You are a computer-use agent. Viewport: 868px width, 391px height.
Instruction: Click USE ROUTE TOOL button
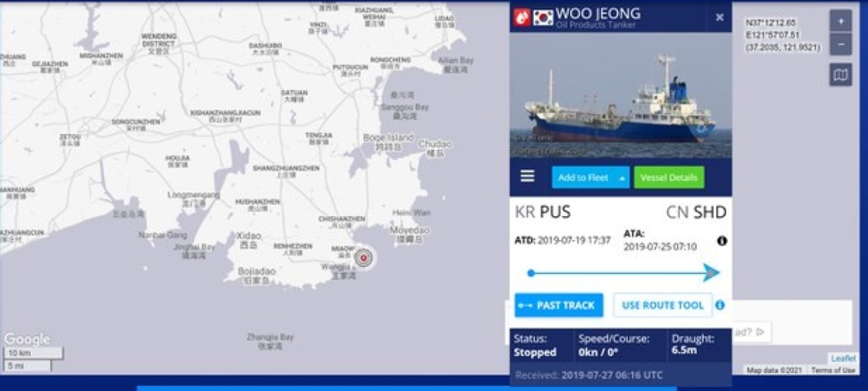[x=662, y=305]
